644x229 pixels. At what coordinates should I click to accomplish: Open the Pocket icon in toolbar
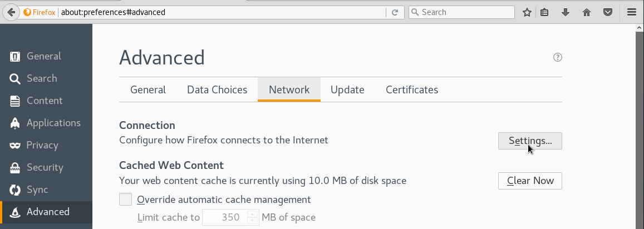[x=608, y=12]
